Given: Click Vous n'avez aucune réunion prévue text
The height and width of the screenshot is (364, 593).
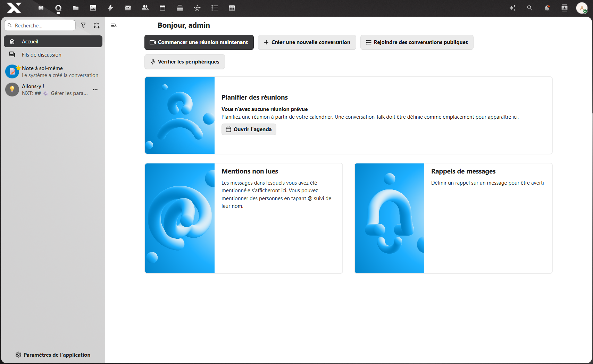Looking at the screenshot, I should (x=265, y=109).
